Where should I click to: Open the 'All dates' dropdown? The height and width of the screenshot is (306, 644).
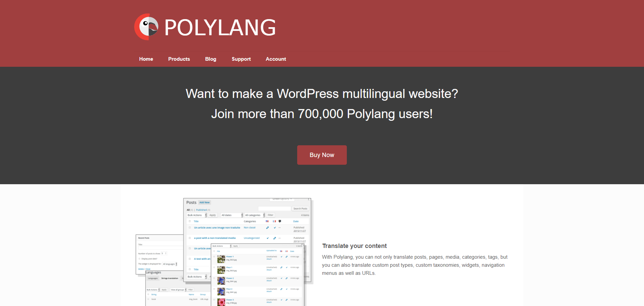tap(231, 215)
